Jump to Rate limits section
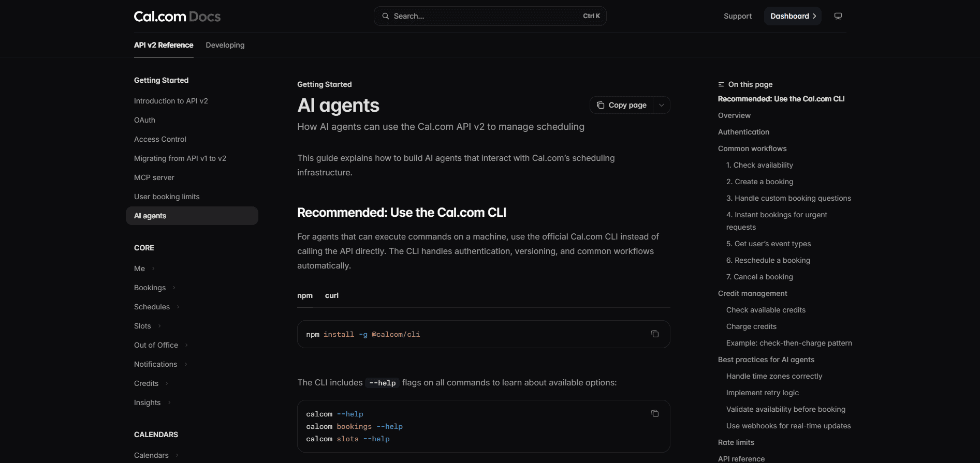The width and height of the screenshot is (980, 463). tap(736, 442)
